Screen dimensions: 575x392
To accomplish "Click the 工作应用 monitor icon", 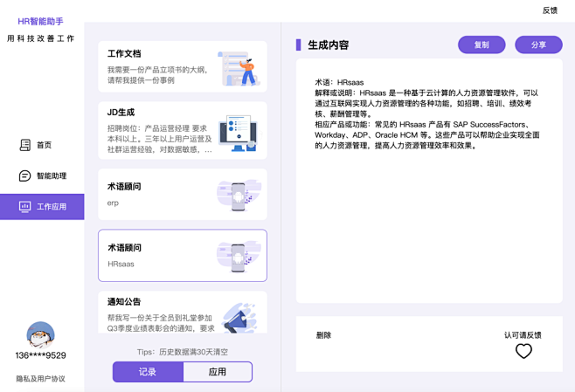I will tap(25, 207).
